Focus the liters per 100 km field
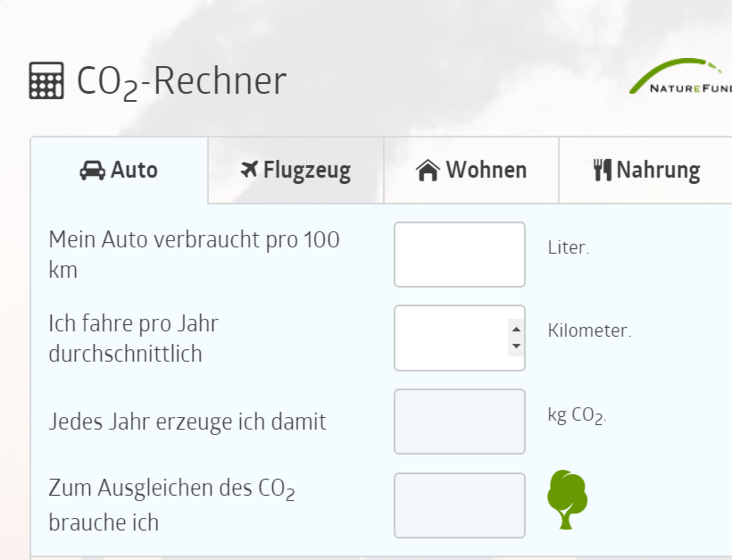This screenshot has width=732, height=560. point(459,254)
